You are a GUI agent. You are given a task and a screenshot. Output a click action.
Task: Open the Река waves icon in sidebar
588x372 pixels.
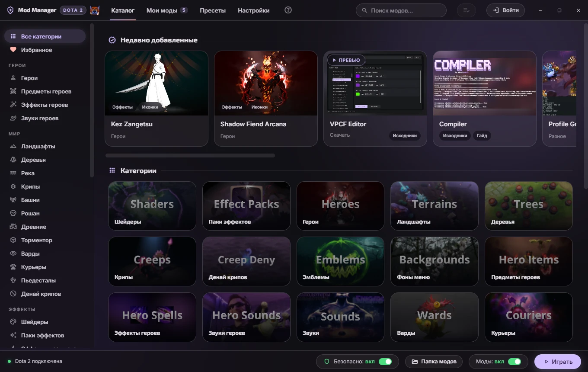pos(13,173)
